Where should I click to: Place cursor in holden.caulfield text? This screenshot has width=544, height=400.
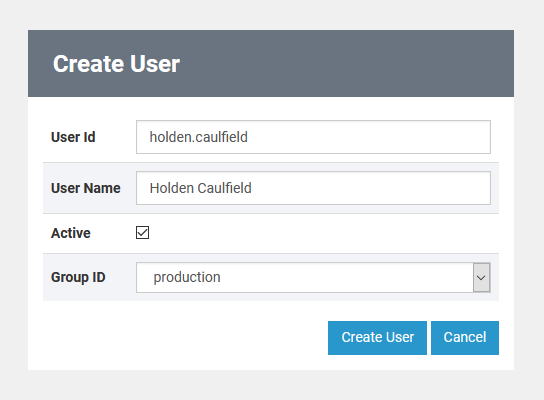(x=198, y=137)
